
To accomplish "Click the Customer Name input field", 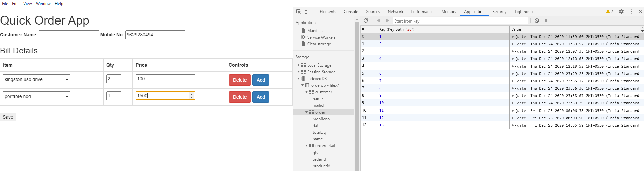I will [x=69, y=35].
